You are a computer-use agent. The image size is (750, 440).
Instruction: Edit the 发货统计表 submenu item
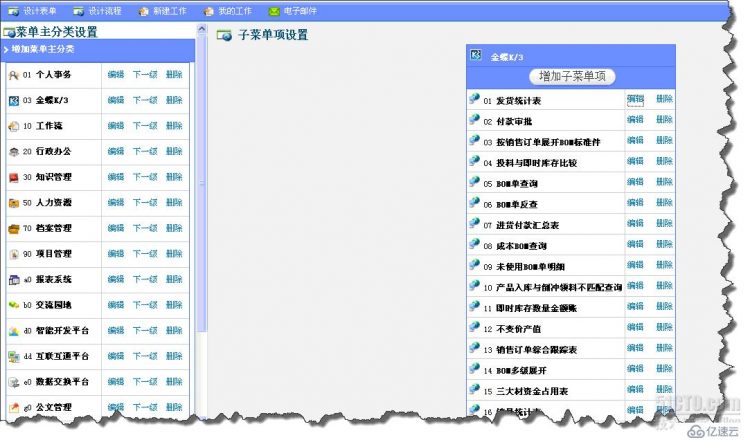click(635, 99)
